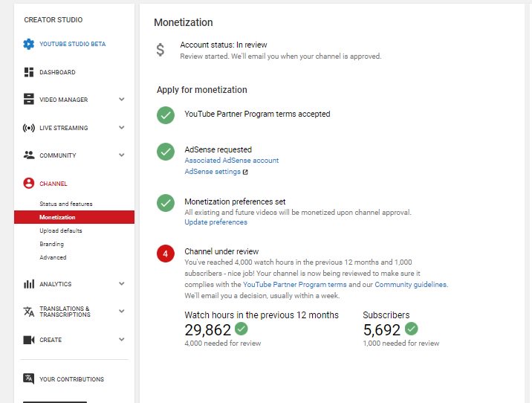Open Status and features page

[x=66, y=204]
